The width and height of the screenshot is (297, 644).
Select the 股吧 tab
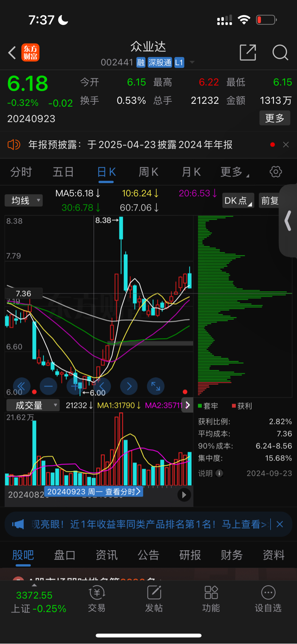click(23, 555)
